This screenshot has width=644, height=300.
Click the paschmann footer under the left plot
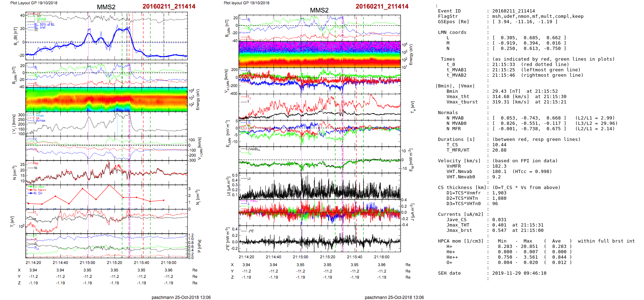(x=181, y=297)
